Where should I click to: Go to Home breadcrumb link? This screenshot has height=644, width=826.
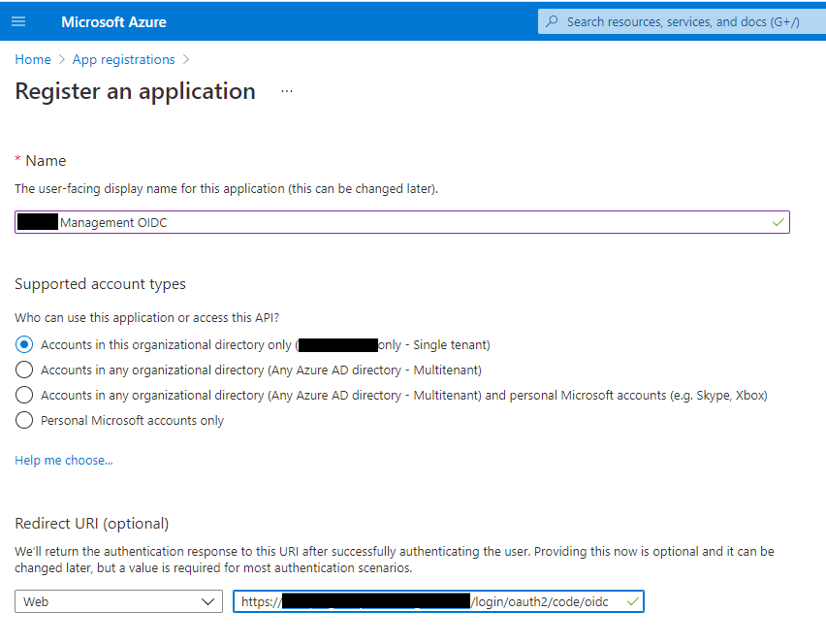tap(33, 59)
